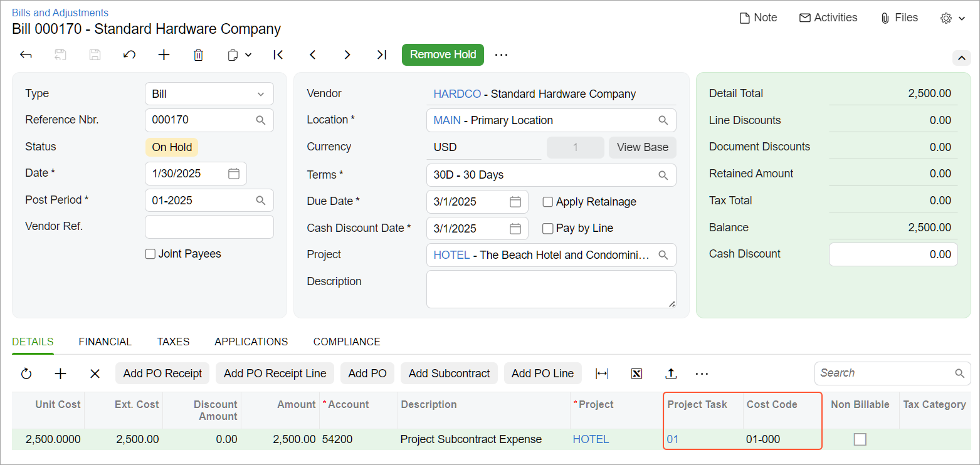
Task: Collapse the bill summary header panel
Action: click(x=961, y=58)
